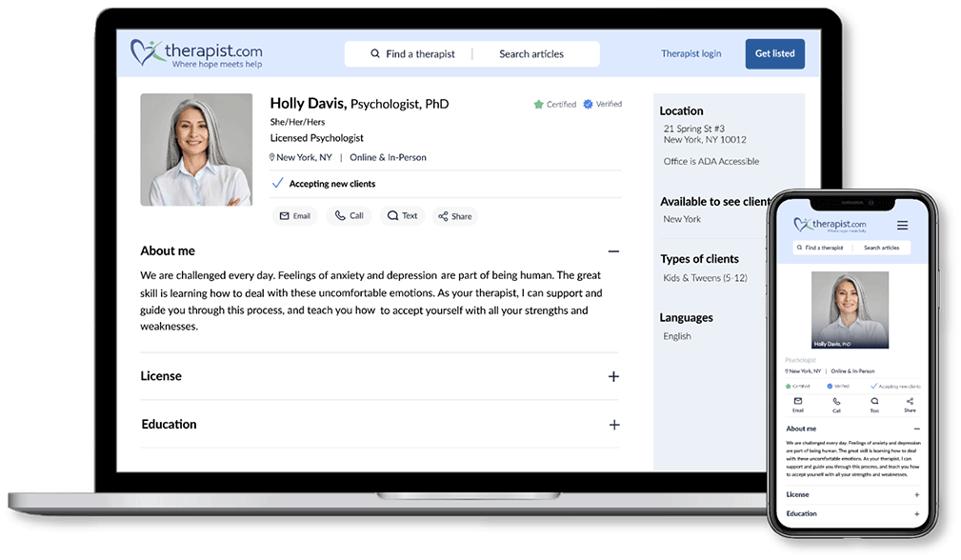
Task: Click the Get listed button
Action: [x=774, y=54]
